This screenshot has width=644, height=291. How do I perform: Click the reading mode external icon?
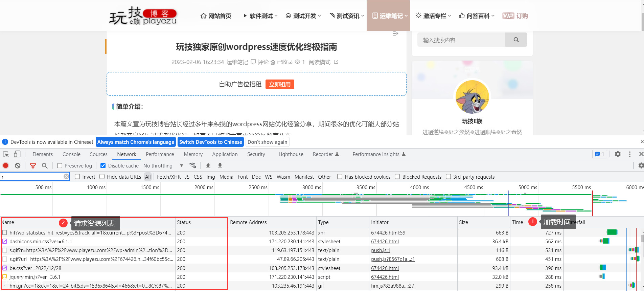tap(336, 62)
